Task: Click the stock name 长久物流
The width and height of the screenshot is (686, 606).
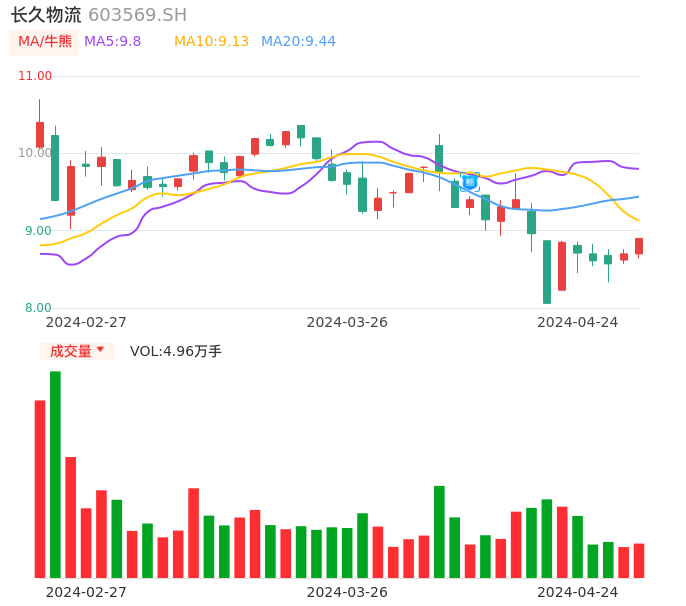Action: (46, 15)
